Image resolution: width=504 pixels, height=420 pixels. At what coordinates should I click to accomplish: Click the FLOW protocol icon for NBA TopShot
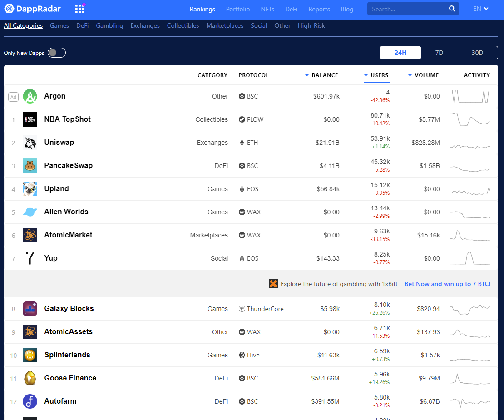242,119
